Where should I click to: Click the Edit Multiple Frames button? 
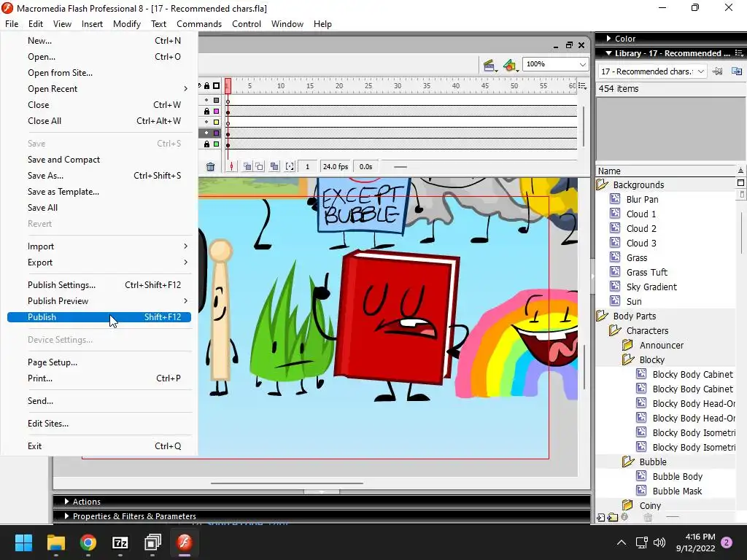point(274,166)
